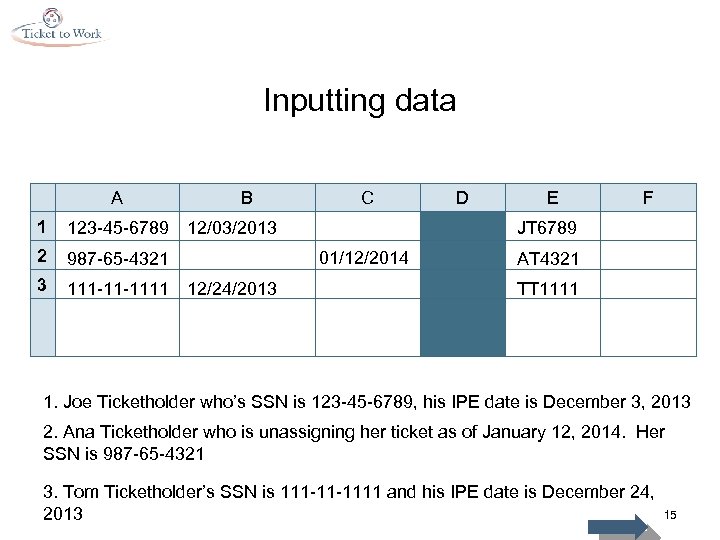The height and width of the screenshot is (540, 720).
Task: Select row 1 header
Action: pyautogui.click(x=42, y=226)
